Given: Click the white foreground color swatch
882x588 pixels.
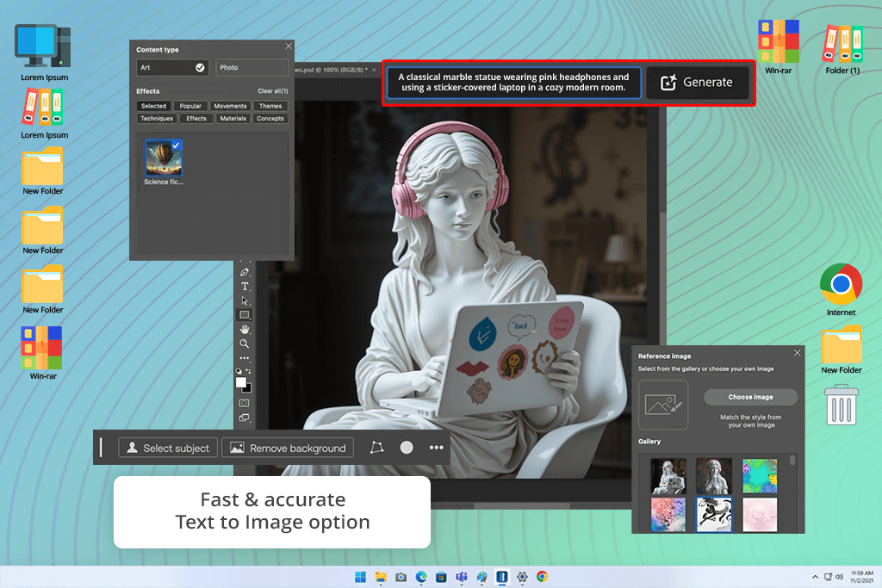Looking at the screenshot, I should 241,381.
